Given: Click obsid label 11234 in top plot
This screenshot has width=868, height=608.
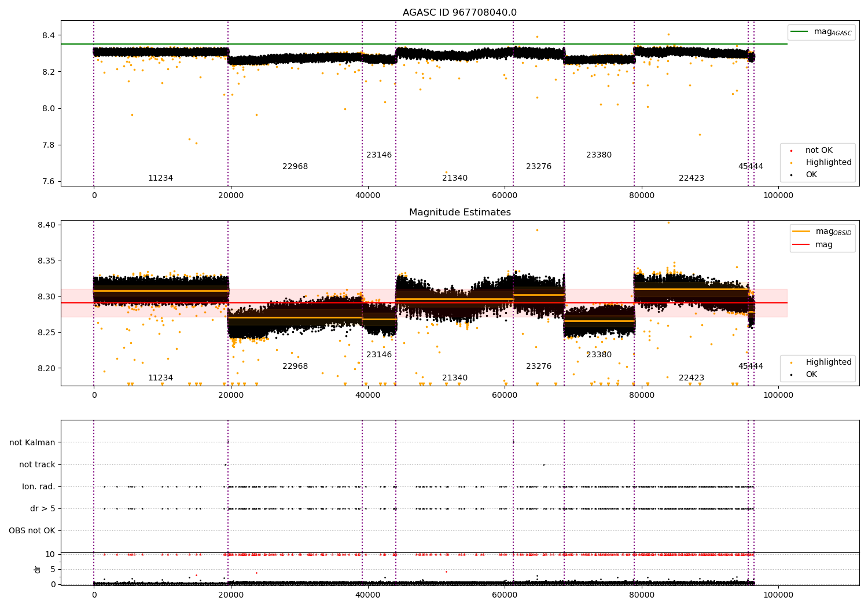Looking at the screenshot, I should tap(160, 178).
